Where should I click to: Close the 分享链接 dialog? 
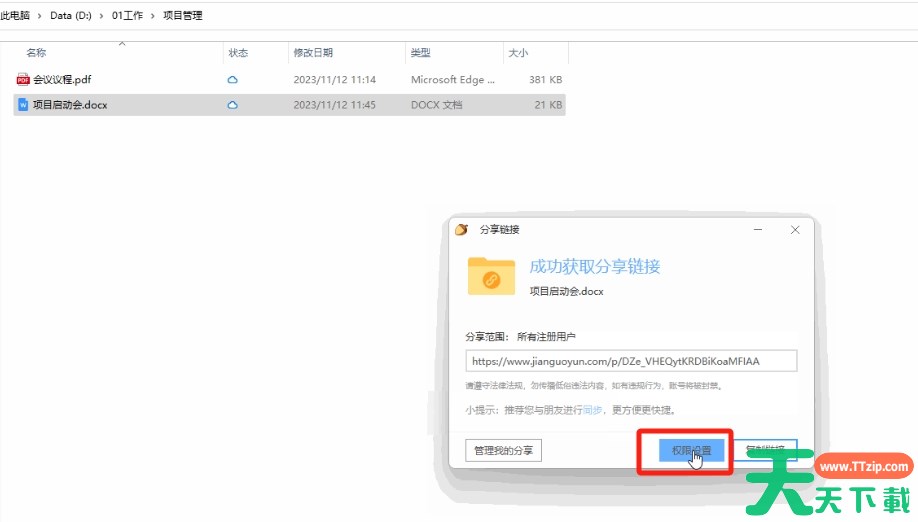[x=795, y=229]
